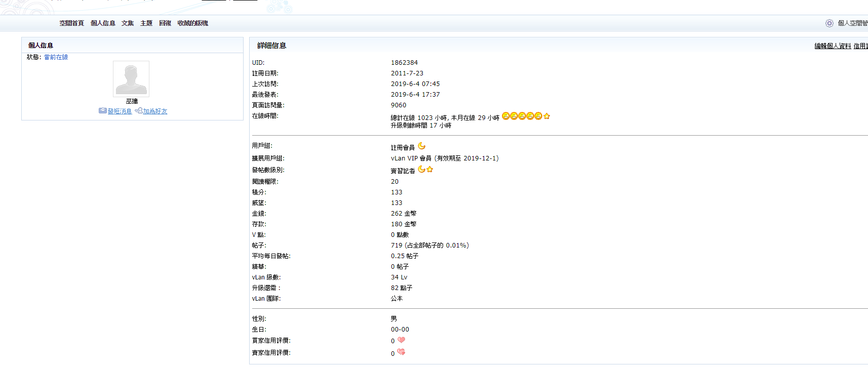Open the 空間首頁 menu item
This screenshot has height=369, width=868.
71,23
